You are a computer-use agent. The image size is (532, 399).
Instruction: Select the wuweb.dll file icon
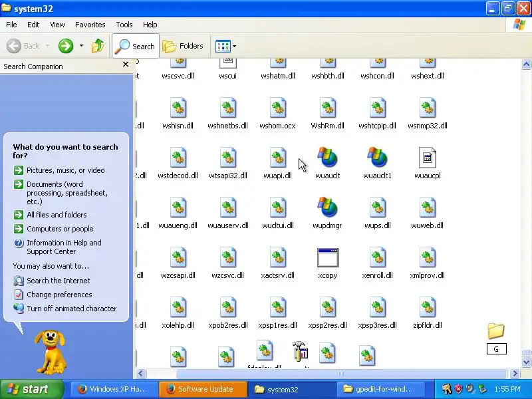[427, 207]
